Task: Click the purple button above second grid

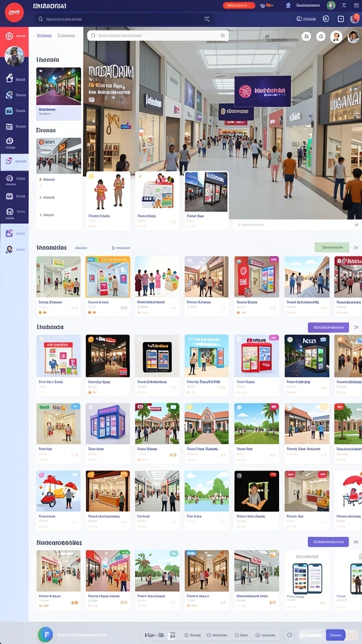Action: (x=328, y=327)
